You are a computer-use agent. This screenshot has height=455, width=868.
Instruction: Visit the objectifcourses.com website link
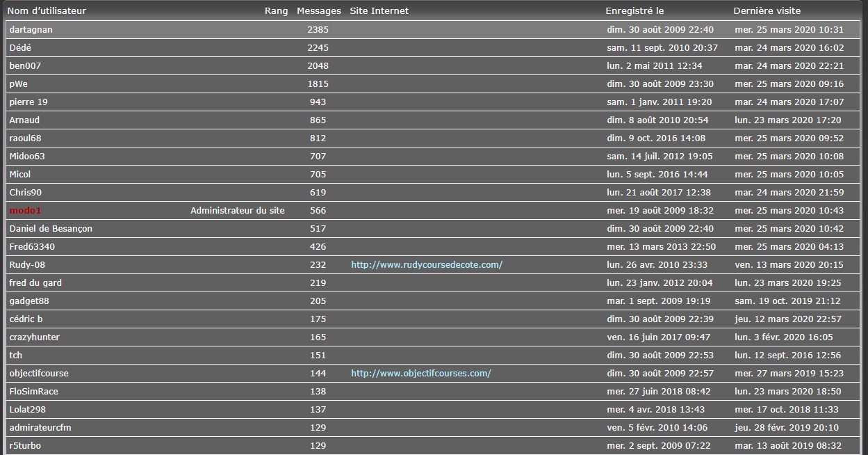tap(420, 374)
